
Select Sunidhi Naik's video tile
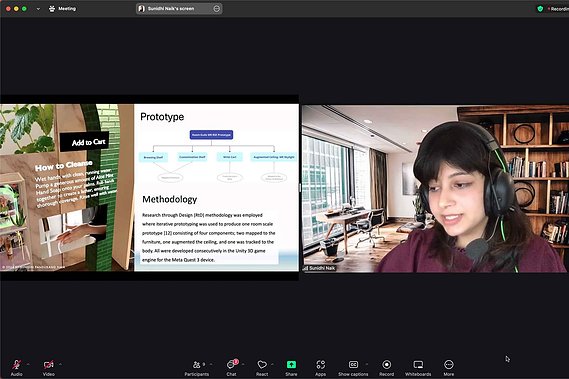pos(434,188)
